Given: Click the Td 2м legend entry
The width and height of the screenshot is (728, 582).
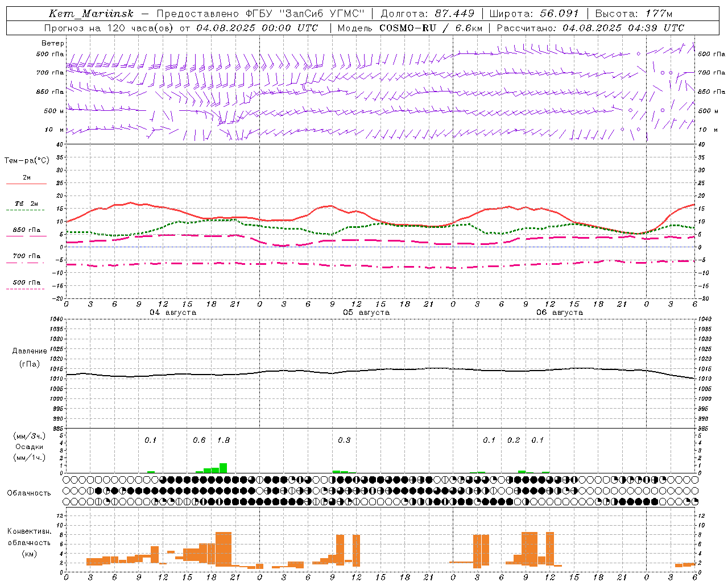Looking at the screenshot, I should tap(27, 203).
